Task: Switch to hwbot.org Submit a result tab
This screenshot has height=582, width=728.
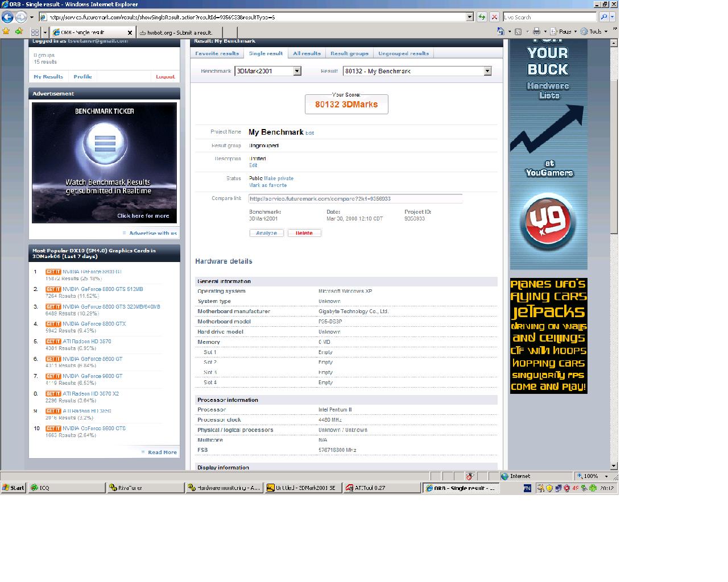Action: 179,33
